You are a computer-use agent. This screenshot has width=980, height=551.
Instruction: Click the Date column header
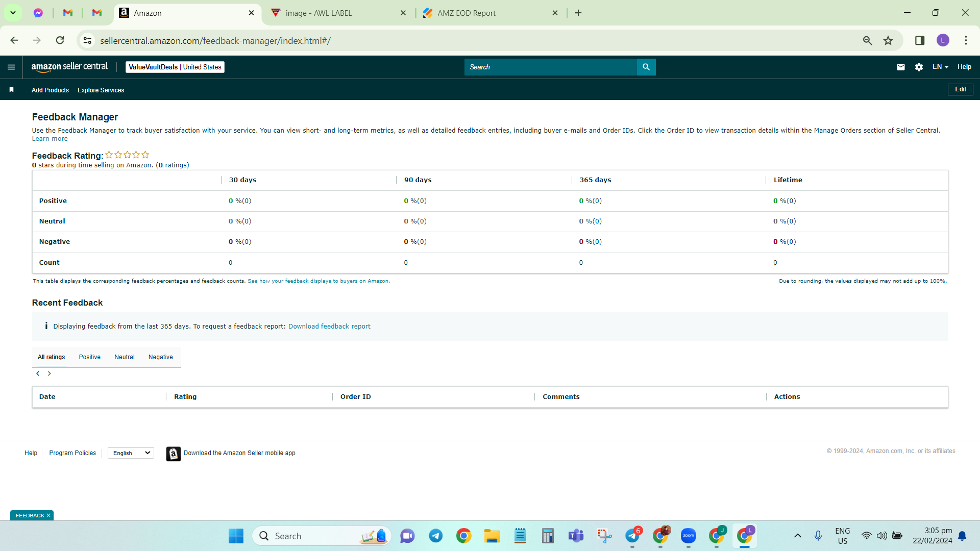tap(47, 397)
